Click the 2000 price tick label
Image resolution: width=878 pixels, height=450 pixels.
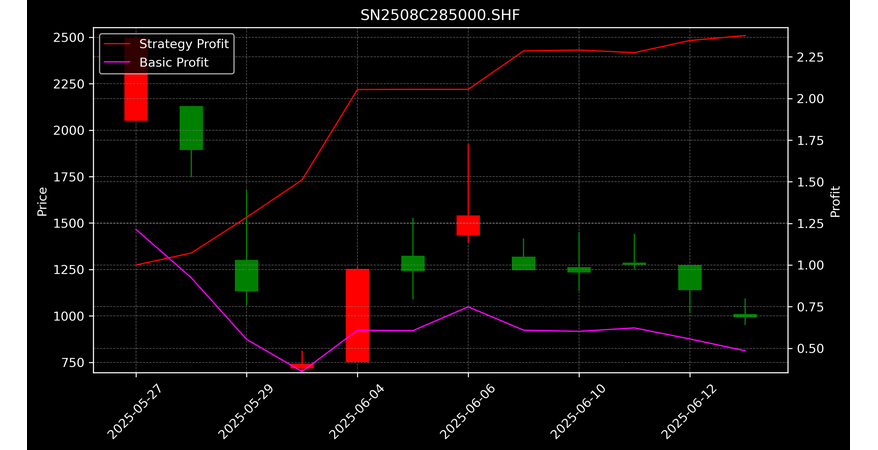coord(70,130)
